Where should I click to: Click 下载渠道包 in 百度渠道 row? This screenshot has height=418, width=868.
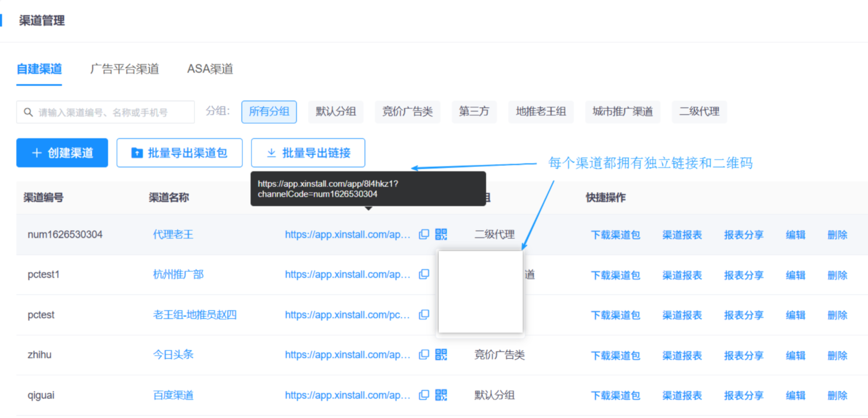click(616, 395)
